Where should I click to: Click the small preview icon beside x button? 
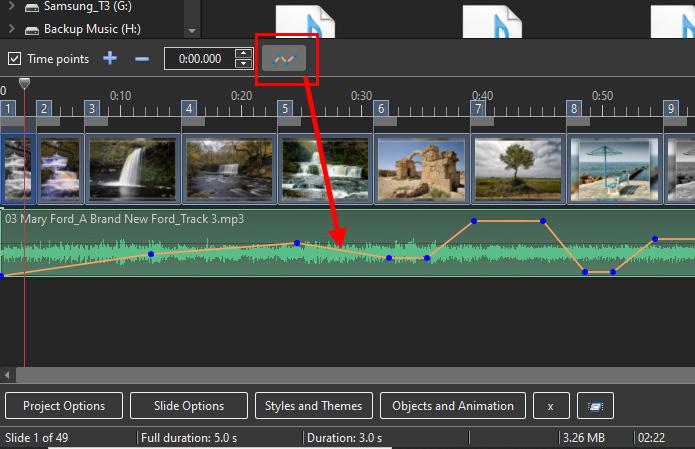(595, 406)
